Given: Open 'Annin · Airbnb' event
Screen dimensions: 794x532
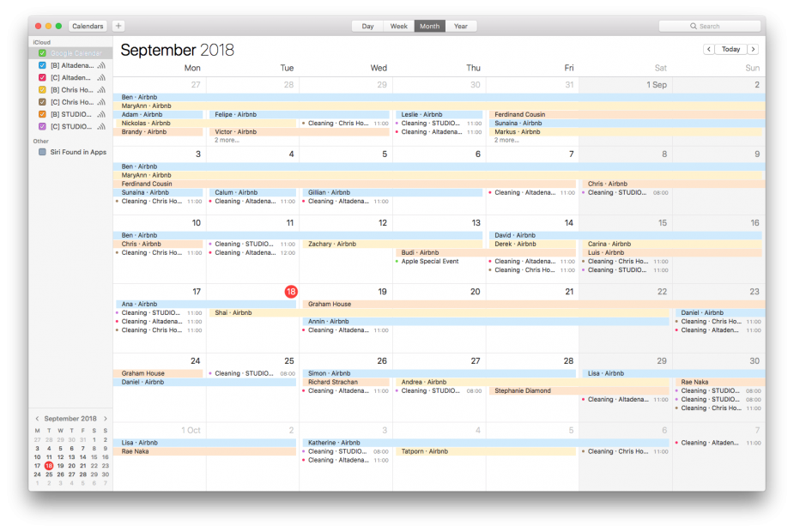Looking at the screenshot, I should pos(486,322).
